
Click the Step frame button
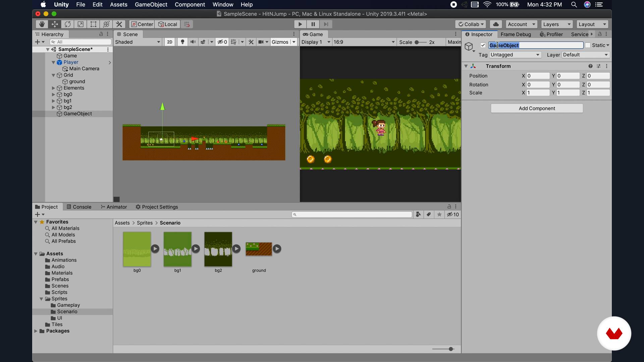[x=326, y=24]
